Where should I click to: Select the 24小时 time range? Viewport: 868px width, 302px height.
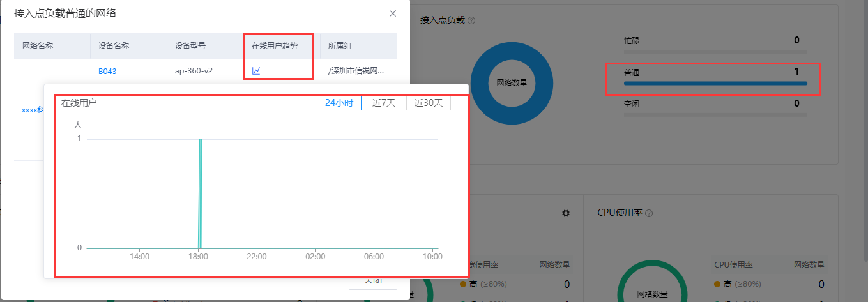339,103
